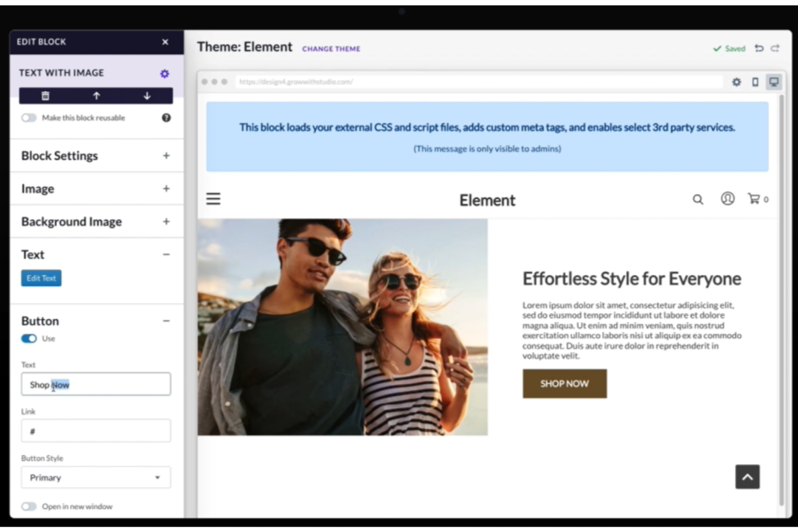Switch preview to desktop view
The image size is (798, 532).
coord(774,82)
